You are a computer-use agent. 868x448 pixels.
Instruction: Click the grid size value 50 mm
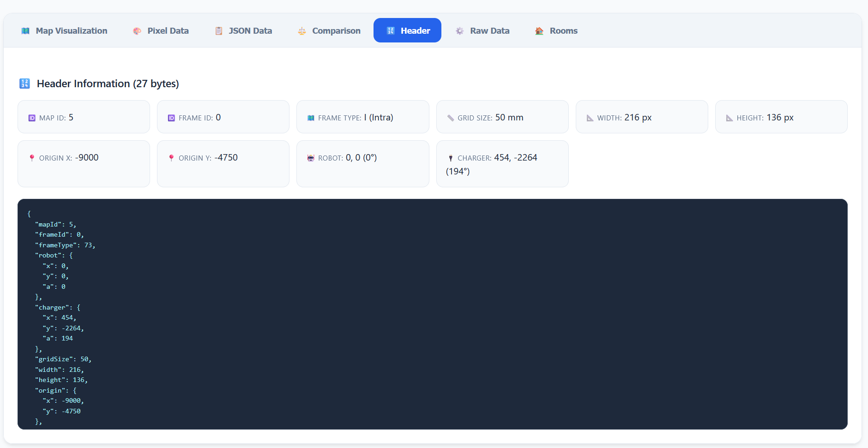coord(509,118)
